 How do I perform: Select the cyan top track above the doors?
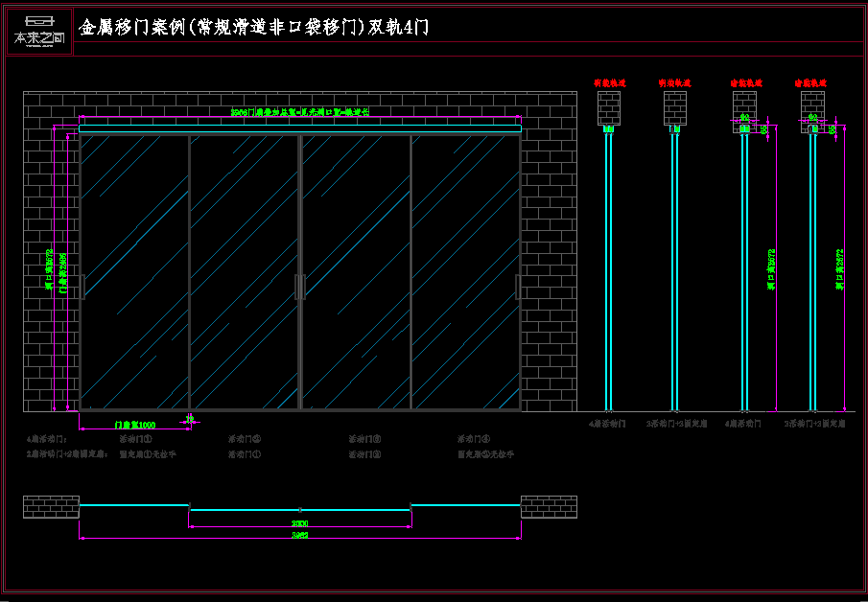click(x=300, y=127)
